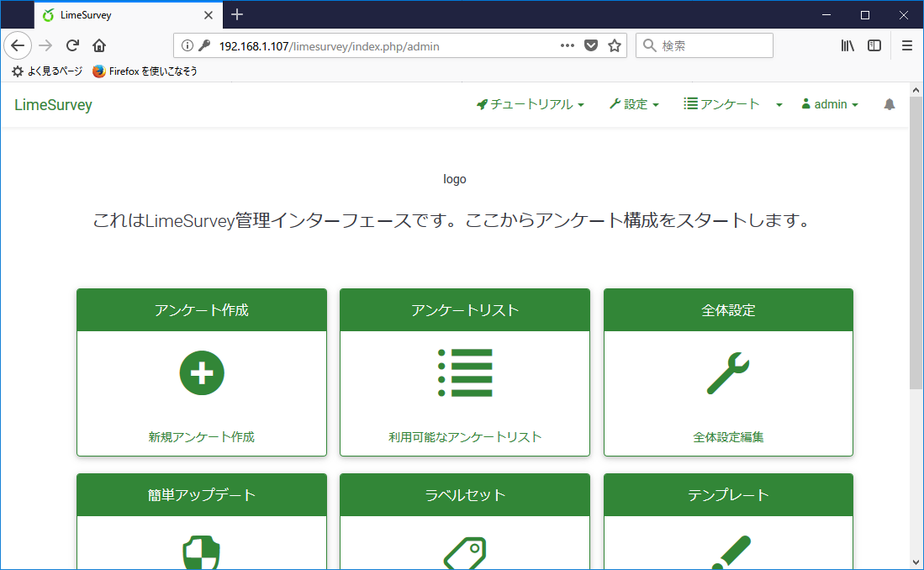The image size is (924, 570).
Task: Open the notifications bell icon
Action: click(890, 104)
